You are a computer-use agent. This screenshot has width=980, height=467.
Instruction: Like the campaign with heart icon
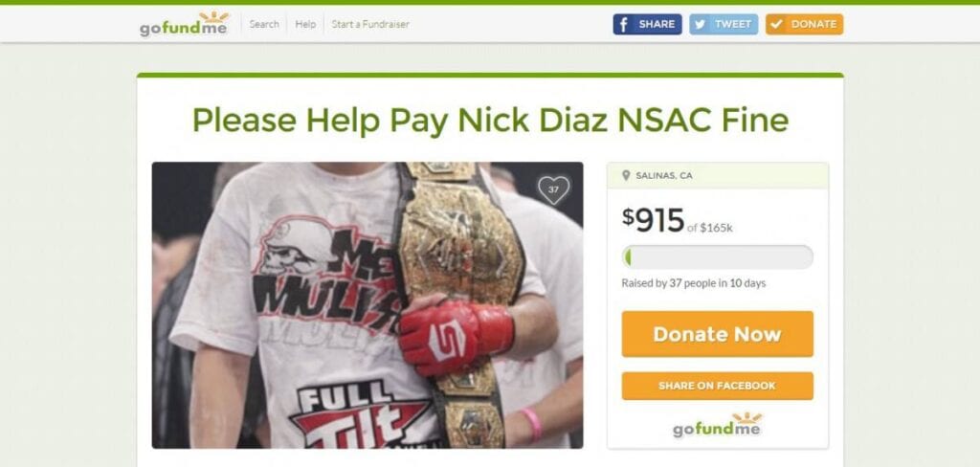(554, 190)
